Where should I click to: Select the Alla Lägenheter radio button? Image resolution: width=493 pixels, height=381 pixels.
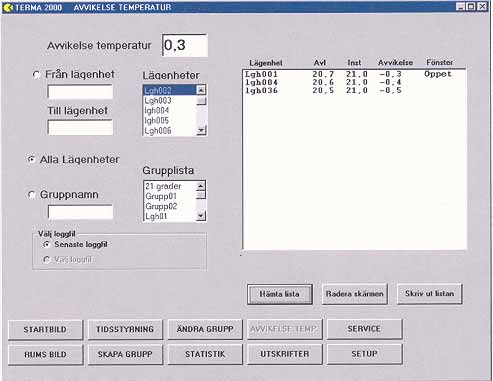[x=31, y=160]
